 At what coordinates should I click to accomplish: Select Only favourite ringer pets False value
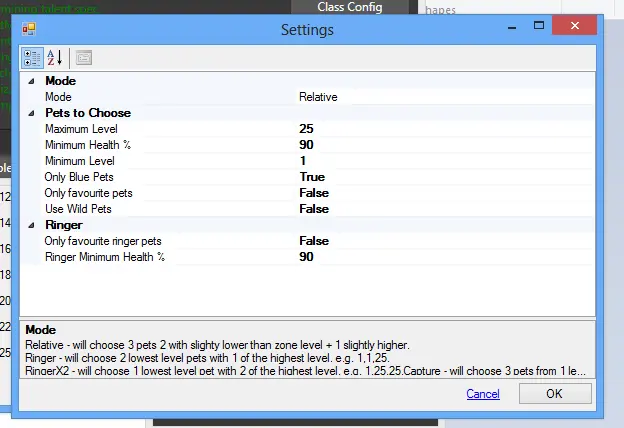pos(314,241)
